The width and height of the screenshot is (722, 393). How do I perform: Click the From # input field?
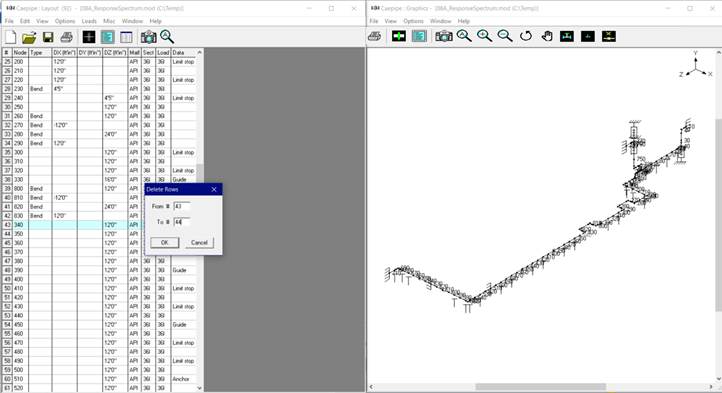pyautogui.click(x=181, y=206)
